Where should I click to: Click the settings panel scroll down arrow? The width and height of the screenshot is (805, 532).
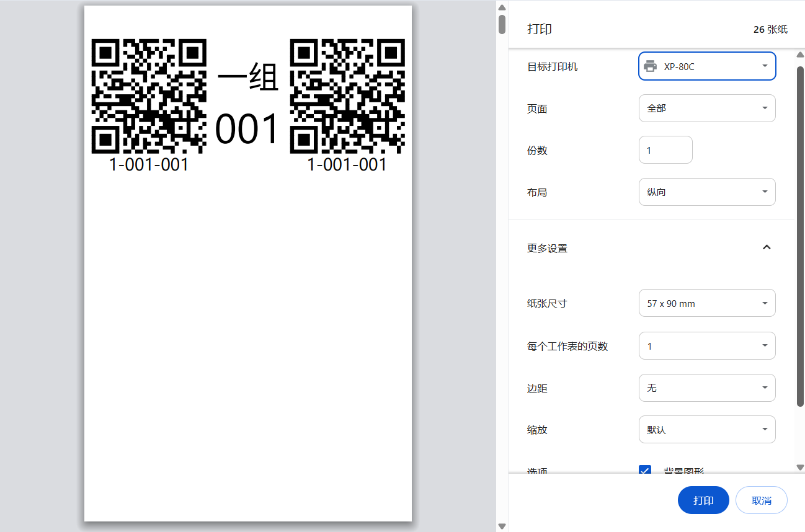tap(800, 468)
